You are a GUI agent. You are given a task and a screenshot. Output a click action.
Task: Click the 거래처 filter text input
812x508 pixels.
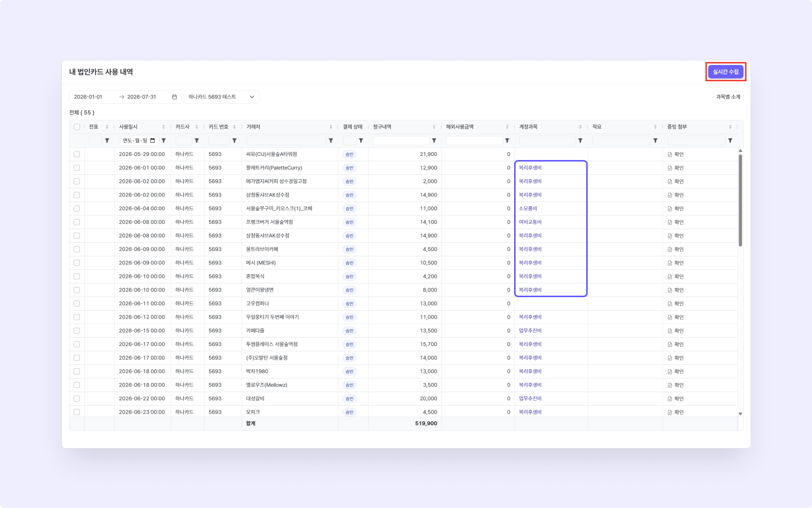tap(286, 141)
